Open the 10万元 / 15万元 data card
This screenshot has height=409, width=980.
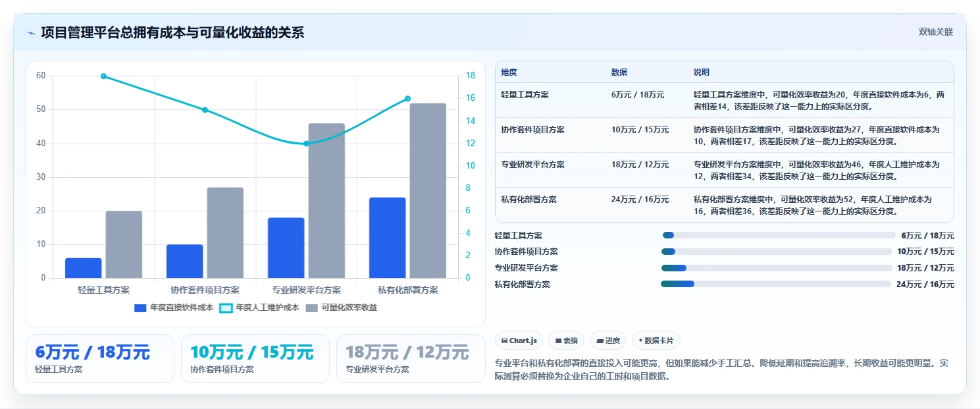pyautogui.click(x=255, y=358)
